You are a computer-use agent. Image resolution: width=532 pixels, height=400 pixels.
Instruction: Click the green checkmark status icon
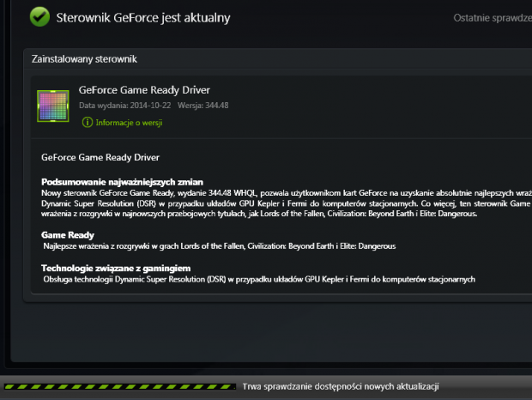pyautogui.click(x=39, y=16)
